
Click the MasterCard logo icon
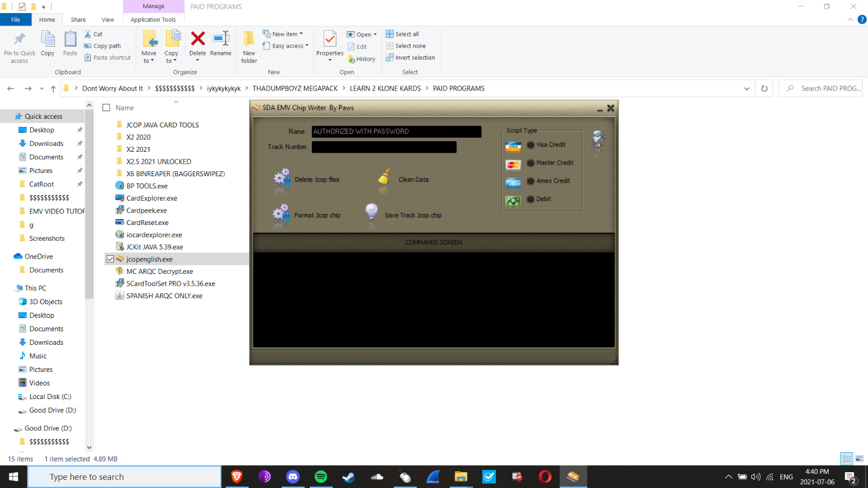(x=513, y=164)
